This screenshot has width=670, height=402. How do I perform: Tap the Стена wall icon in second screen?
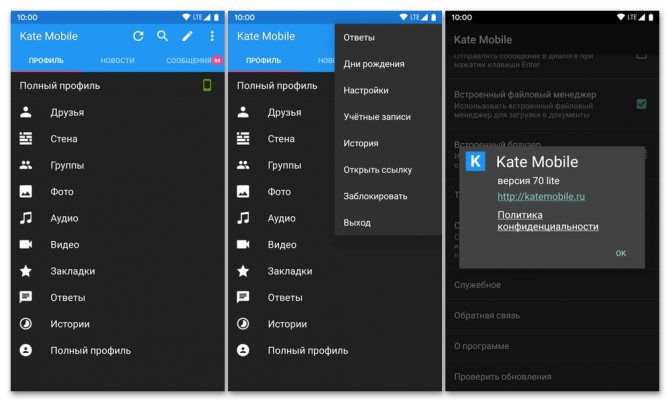[x=243, y=139]
